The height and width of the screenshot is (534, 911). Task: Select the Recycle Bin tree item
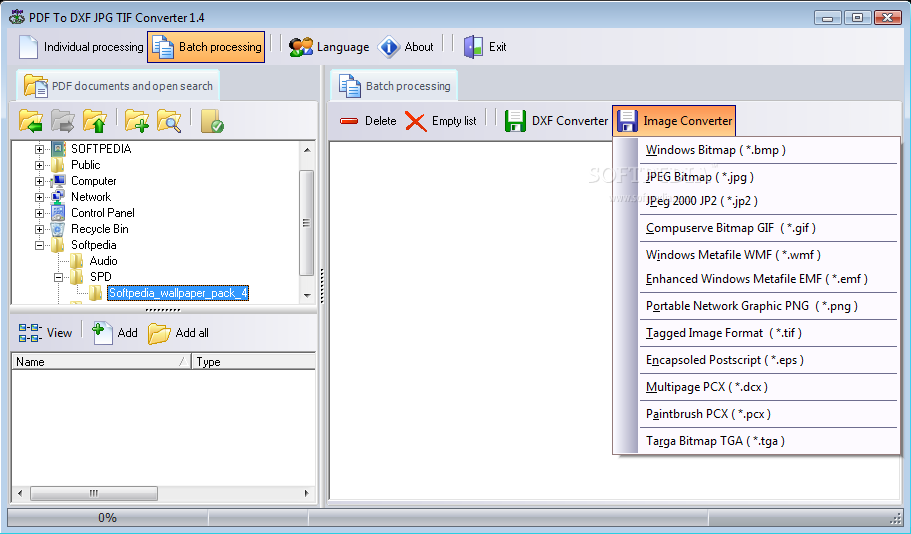coord(99,229)
